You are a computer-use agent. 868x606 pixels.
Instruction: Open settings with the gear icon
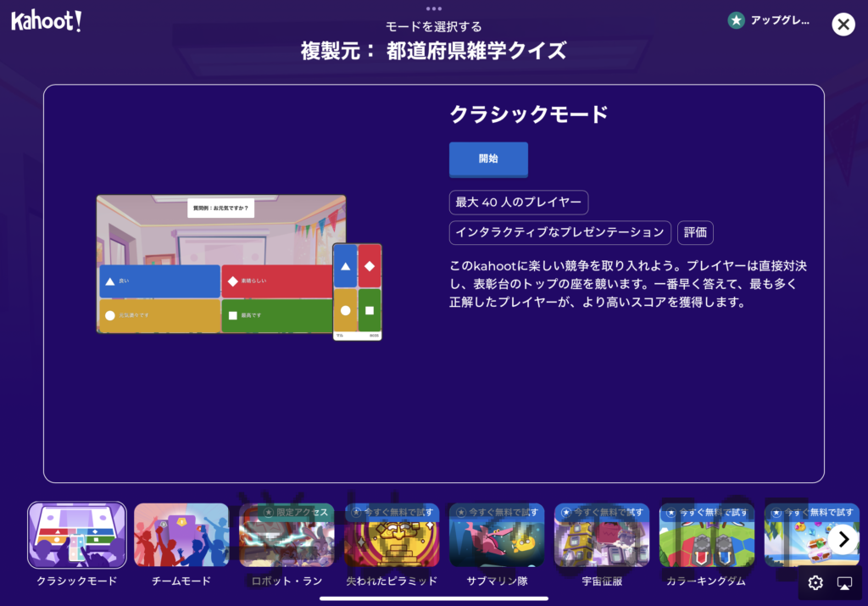point(815,583)
